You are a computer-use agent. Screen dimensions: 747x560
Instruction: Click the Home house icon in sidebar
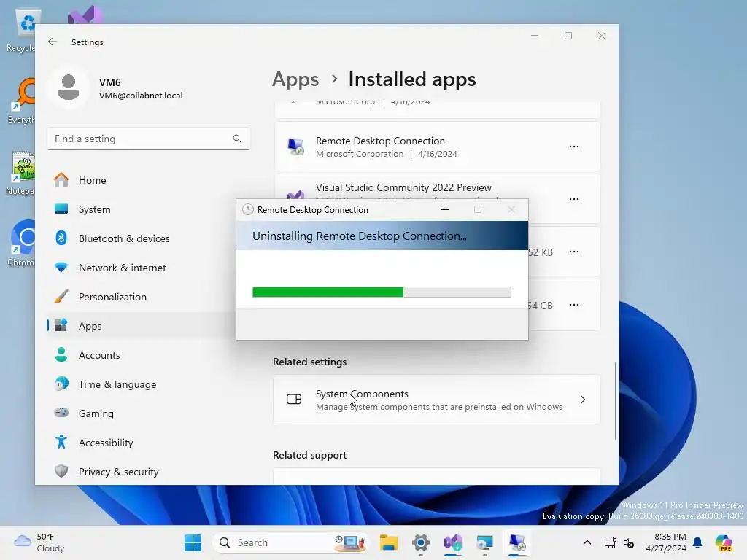tap(61, 180)
